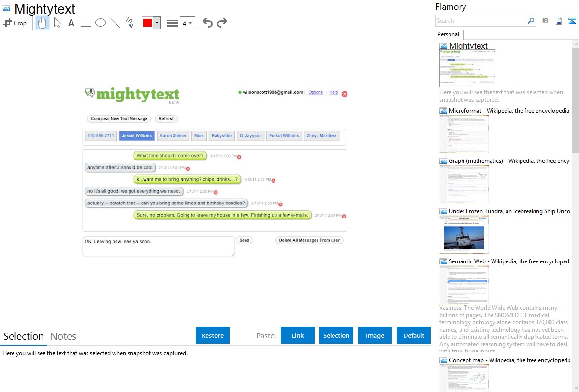Viewport: 579px width, 392px height.
Task: Click the paste Link button
Action: (x=298, y=335)
